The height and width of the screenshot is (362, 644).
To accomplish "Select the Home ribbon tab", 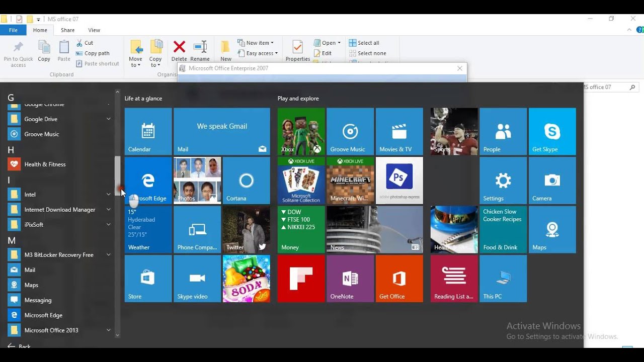I will click(x=40, y=30).
